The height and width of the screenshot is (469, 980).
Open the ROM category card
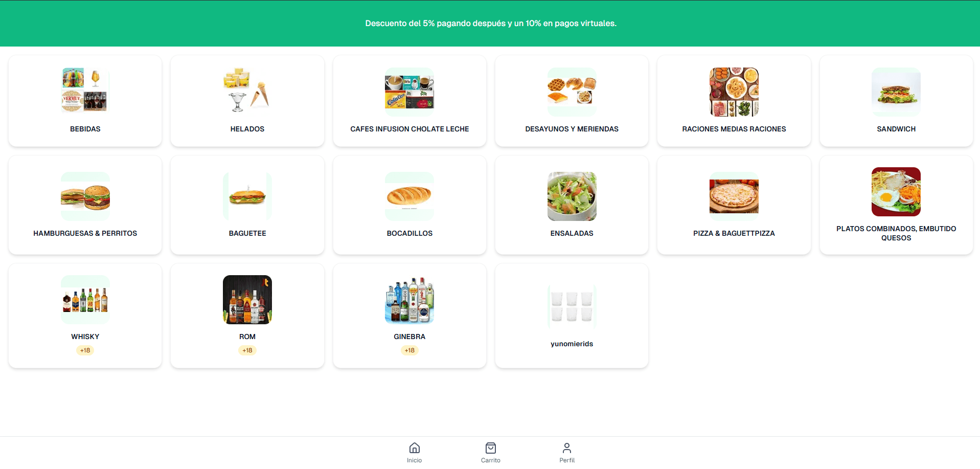247,316
